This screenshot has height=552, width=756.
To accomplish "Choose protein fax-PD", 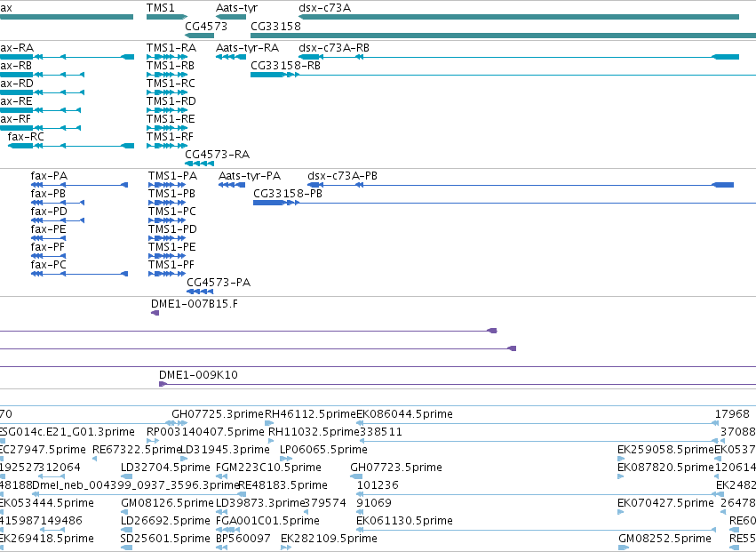I will (49, 212).
